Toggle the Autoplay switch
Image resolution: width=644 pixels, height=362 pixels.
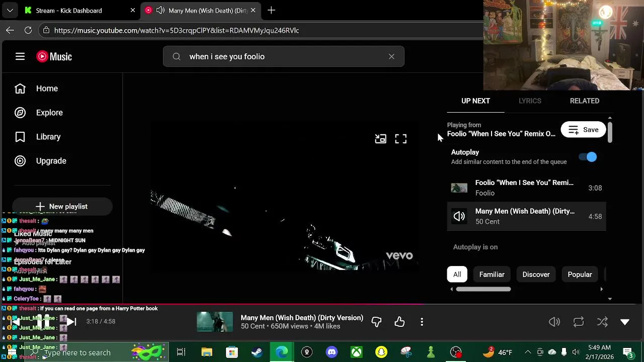tap(588, 157)
